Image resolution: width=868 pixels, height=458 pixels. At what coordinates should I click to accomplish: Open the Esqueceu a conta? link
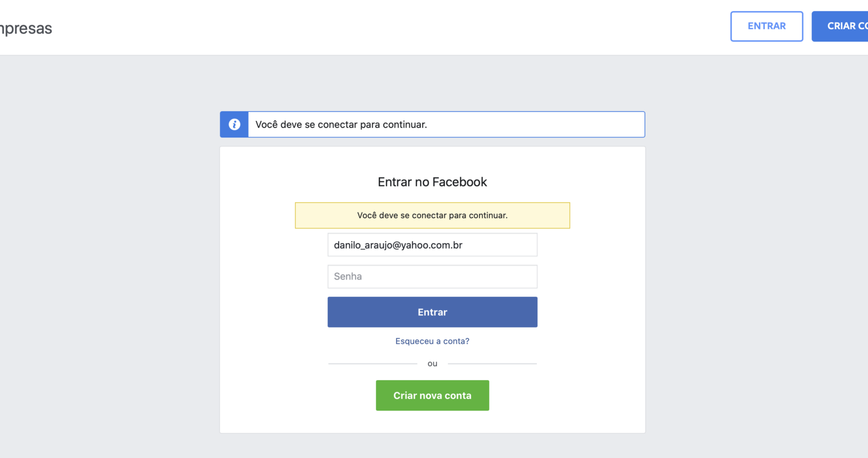[x=432, y=341]
